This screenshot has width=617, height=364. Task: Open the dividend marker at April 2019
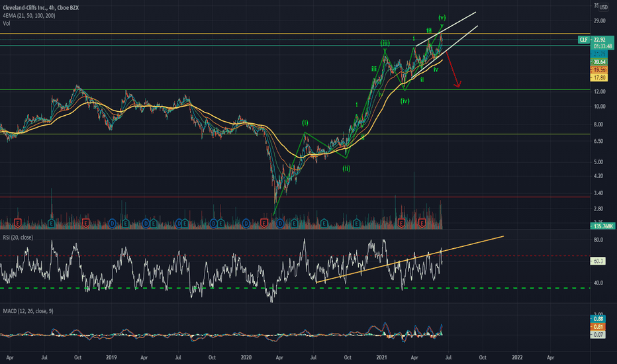(x=146, y=224)
